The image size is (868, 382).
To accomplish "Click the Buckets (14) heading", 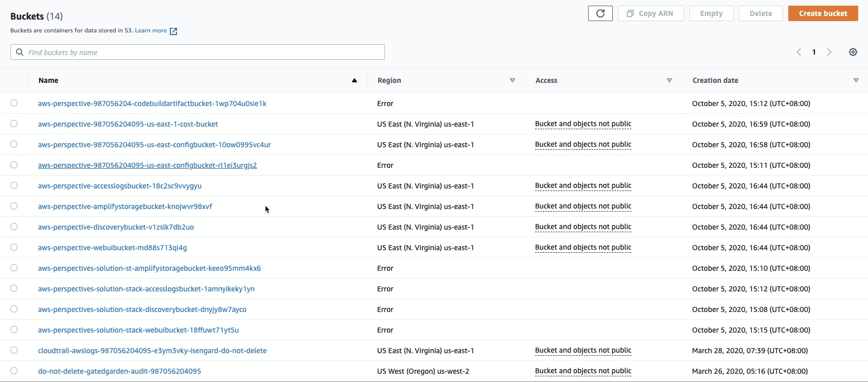I will [x=37, y=16].
